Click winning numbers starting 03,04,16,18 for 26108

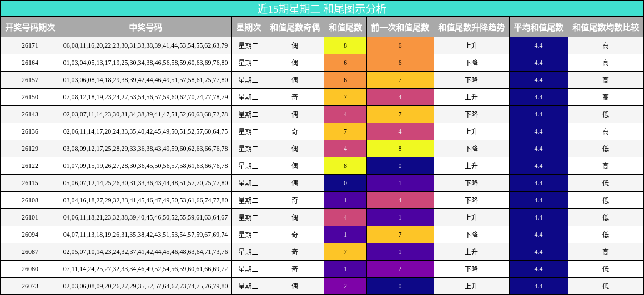[145, 201]
